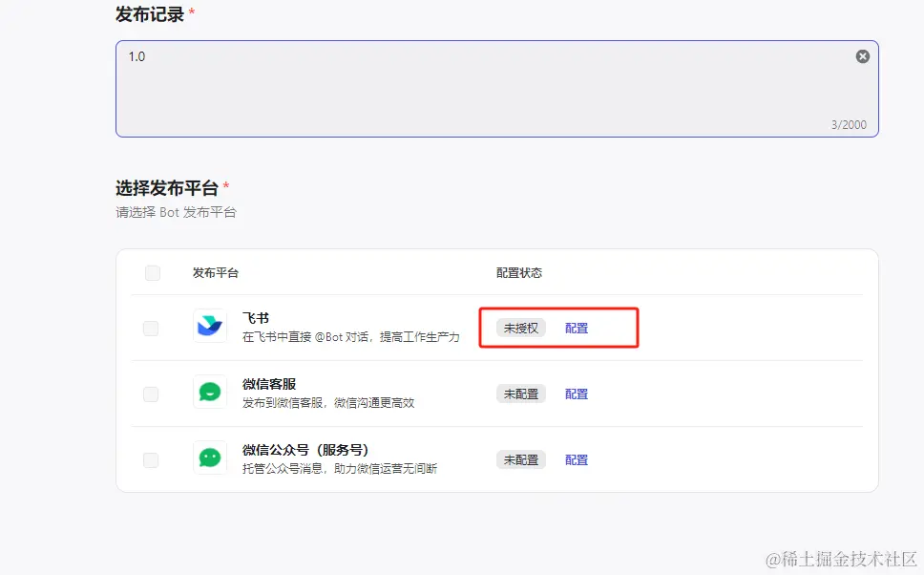
Task: Enable the 微信客服 platform checkbox
Action: pos(151,394)
